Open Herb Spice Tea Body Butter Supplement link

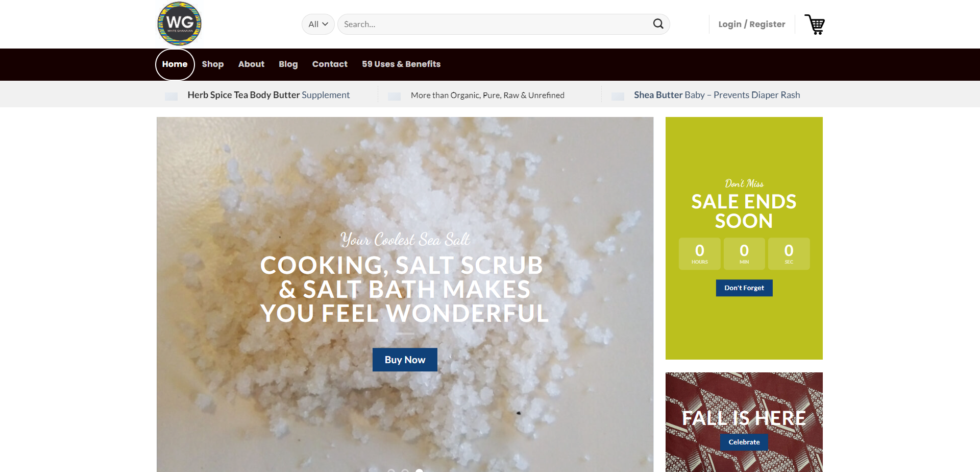pos(268,95)
